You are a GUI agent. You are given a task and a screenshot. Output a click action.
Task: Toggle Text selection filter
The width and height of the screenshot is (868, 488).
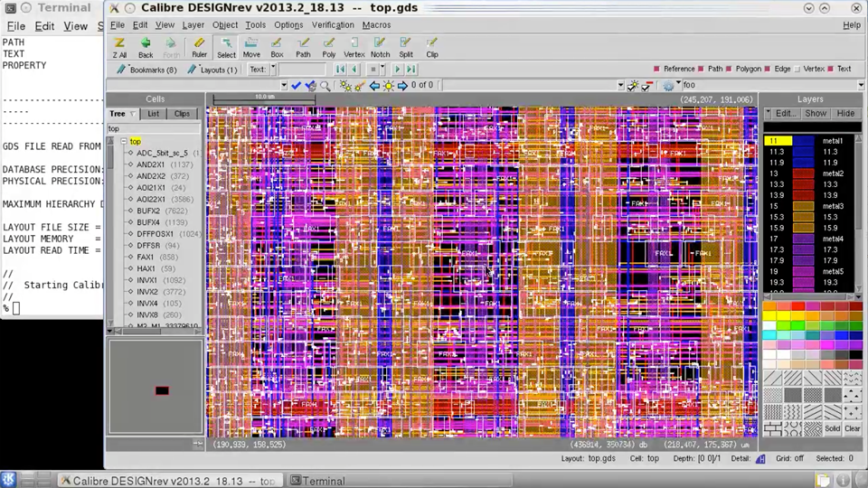coord(830,70)
